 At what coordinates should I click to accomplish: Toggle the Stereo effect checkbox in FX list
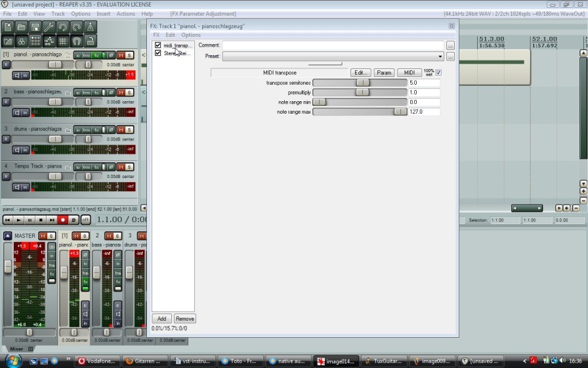[158, 53]
